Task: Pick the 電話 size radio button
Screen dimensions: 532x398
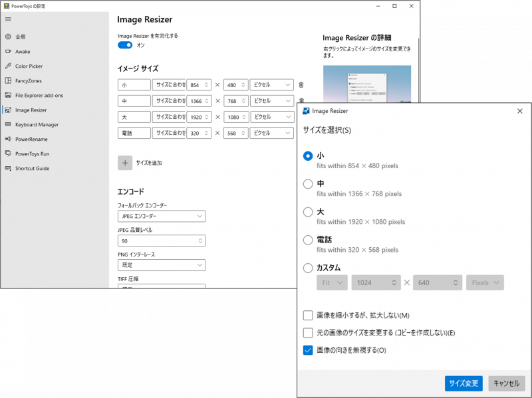Action: coord(308,240)
